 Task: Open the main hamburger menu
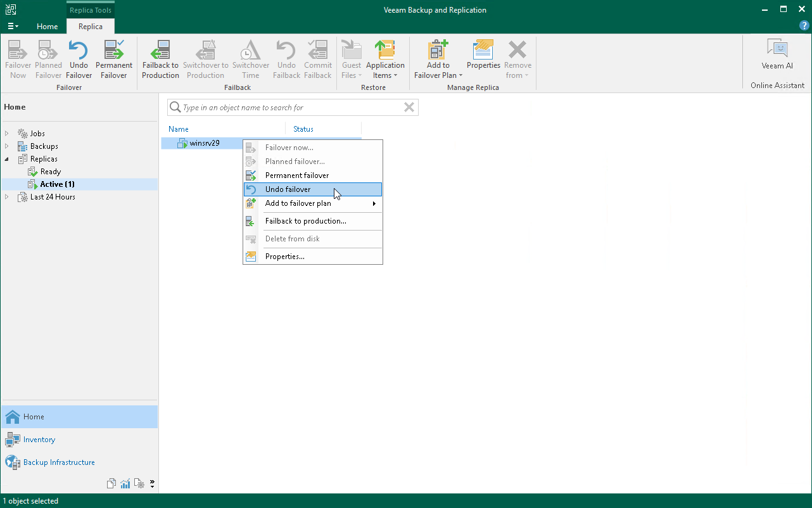pyautogui.click(x=13, y=26)
